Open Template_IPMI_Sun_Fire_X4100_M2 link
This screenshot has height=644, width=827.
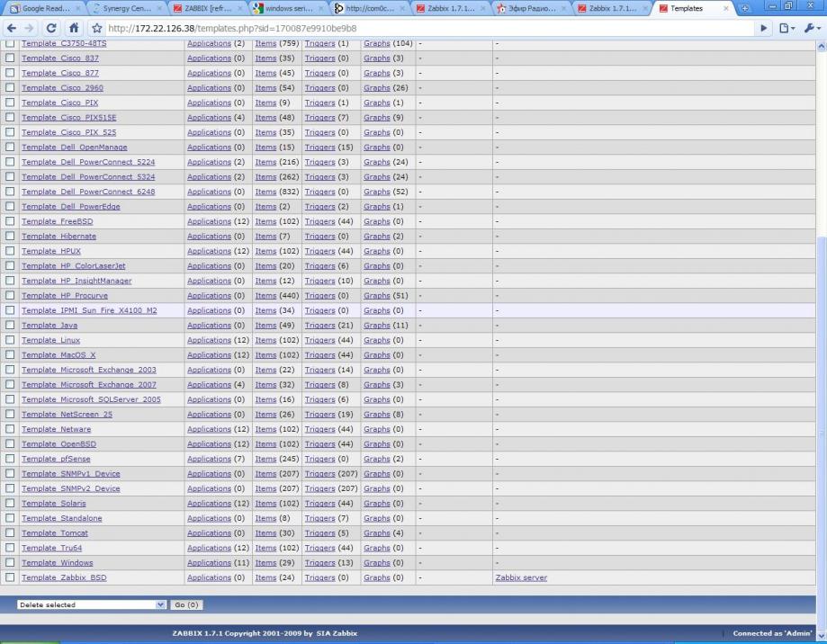pos(89,310)
